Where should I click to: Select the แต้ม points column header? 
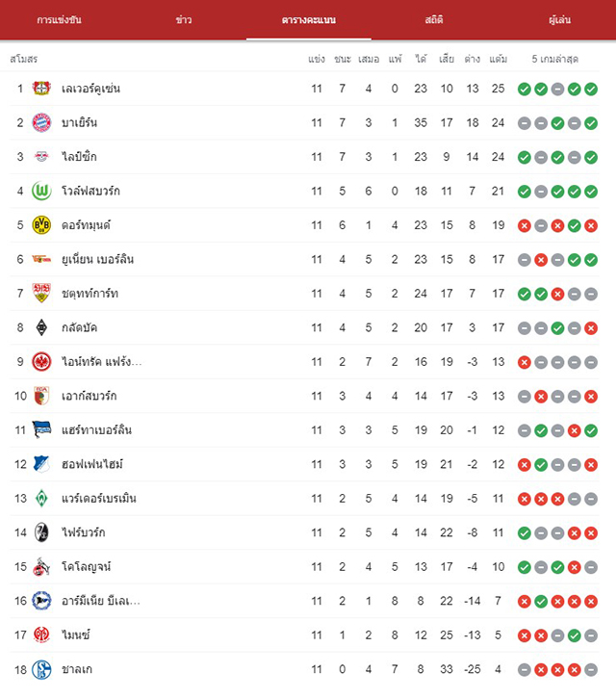498,59
